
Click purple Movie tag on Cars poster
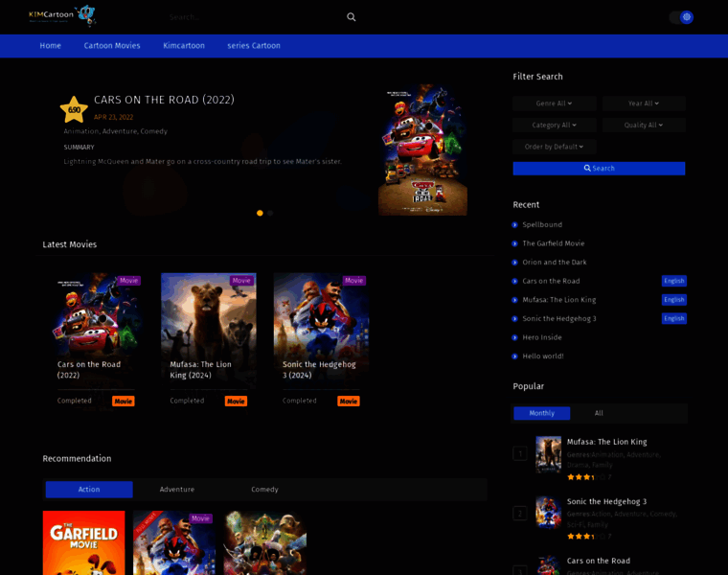coord(128,281)
